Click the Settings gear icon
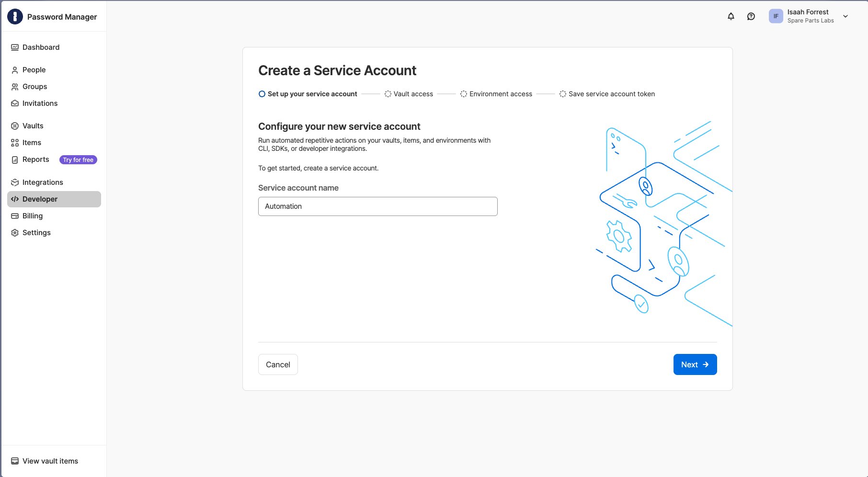Viewport: 868px width, 477px height. tap(15, 233)
